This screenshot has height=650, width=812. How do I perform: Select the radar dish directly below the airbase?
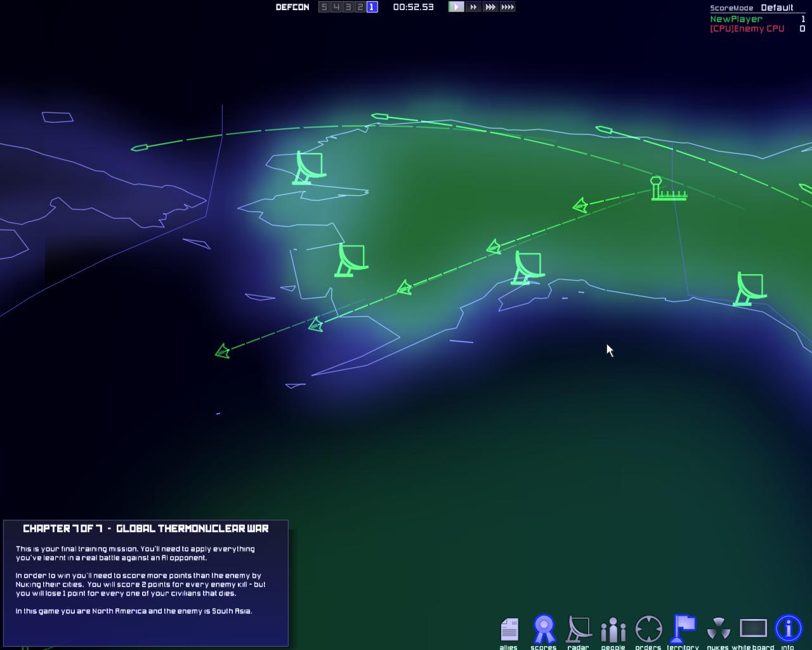pyautogui.click(x=528, y=268)
